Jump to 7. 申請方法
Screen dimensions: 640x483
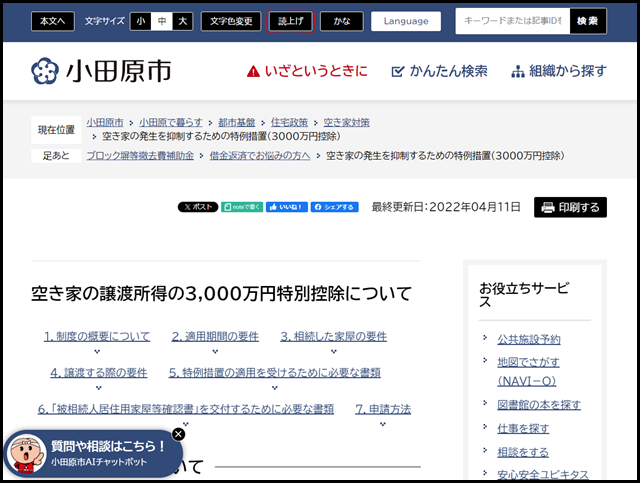tap(383, 409)
